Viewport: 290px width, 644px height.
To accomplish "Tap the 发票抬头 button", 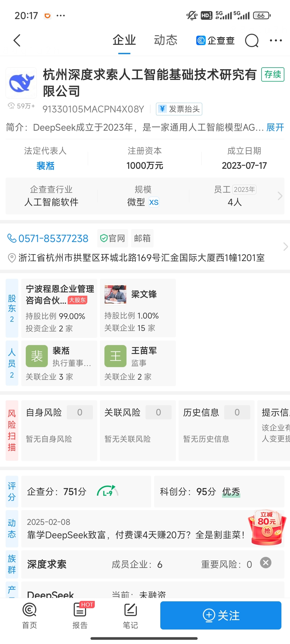I will coord(179,109).
